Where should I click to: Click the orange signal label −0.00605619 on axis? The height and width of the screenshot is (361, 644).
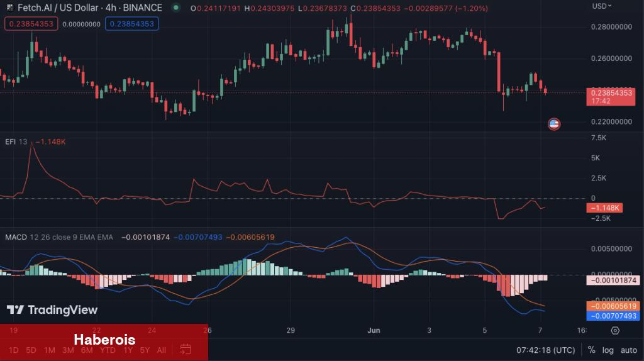click(x=613, y=306)
